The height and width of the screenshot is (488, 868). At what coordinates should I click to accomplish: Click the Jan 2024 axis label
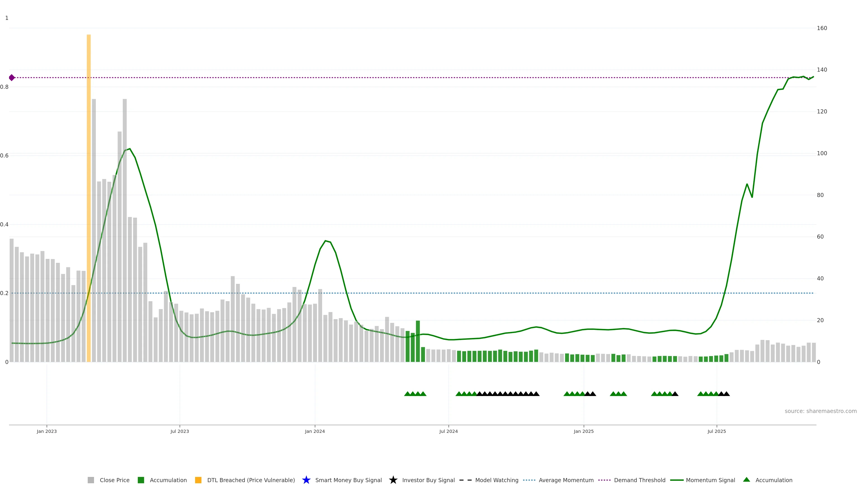click(315, 431)
